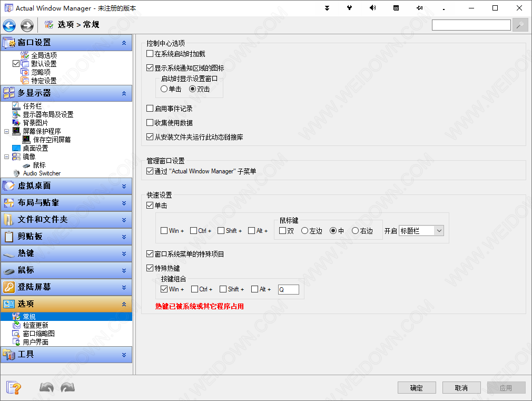Expand the 工具 section
The height and width of the screenshot is (401, 532).
124,355
